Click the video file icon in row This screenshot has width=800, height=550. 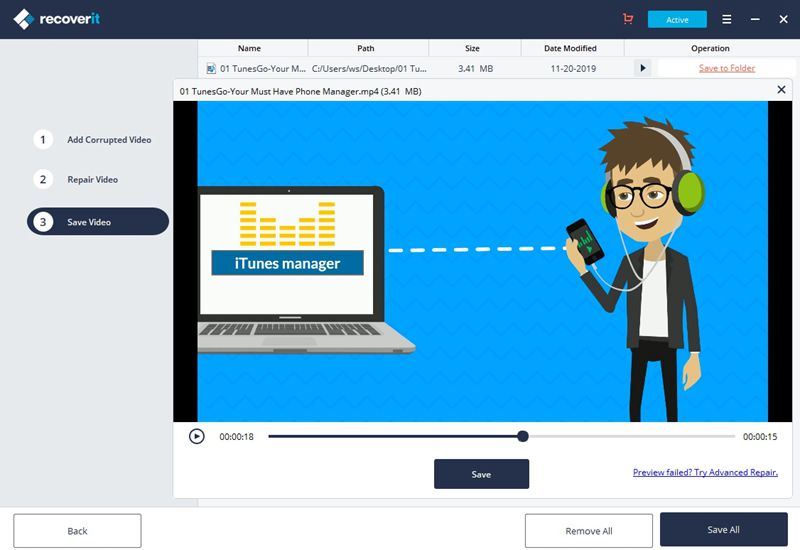click(x=211, y=68)
